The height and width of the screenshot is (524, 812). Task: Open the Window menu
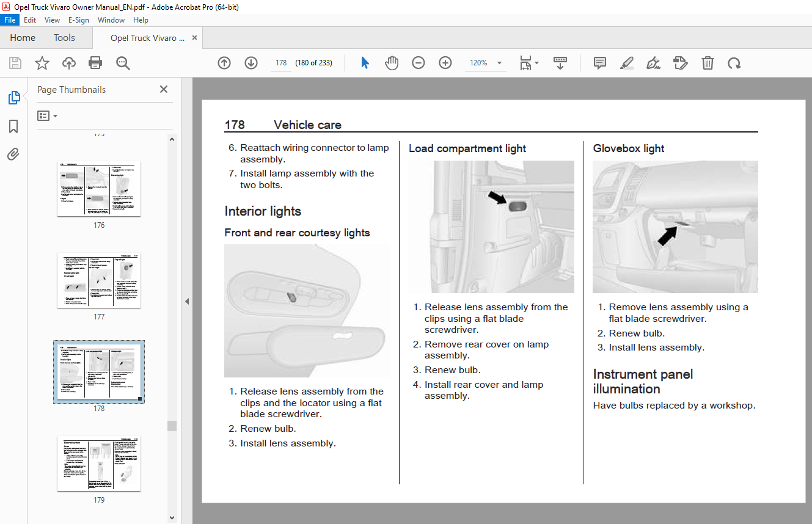(x=111, y=20)
